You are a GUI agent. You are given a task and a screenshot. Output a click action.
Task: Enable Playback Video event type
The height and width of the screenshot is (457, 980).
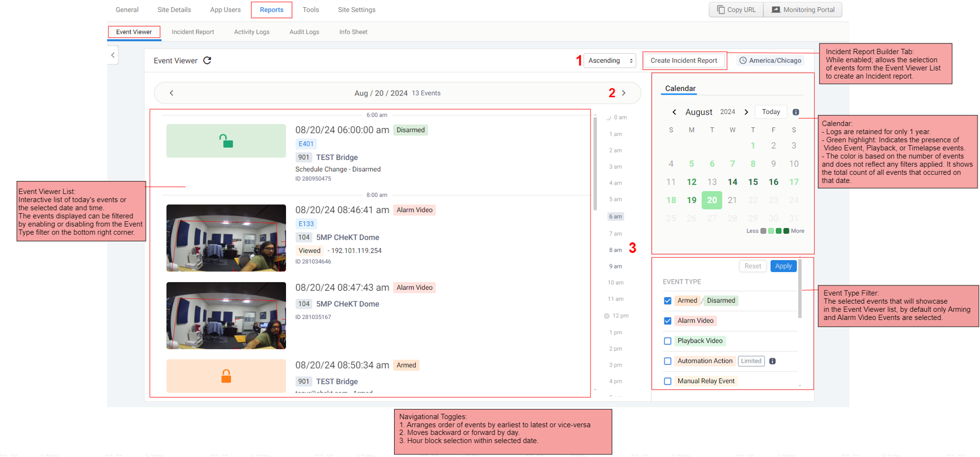pos(667,341)
